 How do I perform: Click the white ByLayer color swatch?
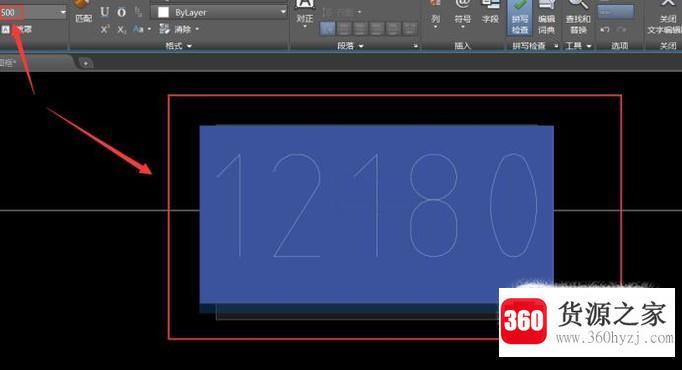[163, 13]
